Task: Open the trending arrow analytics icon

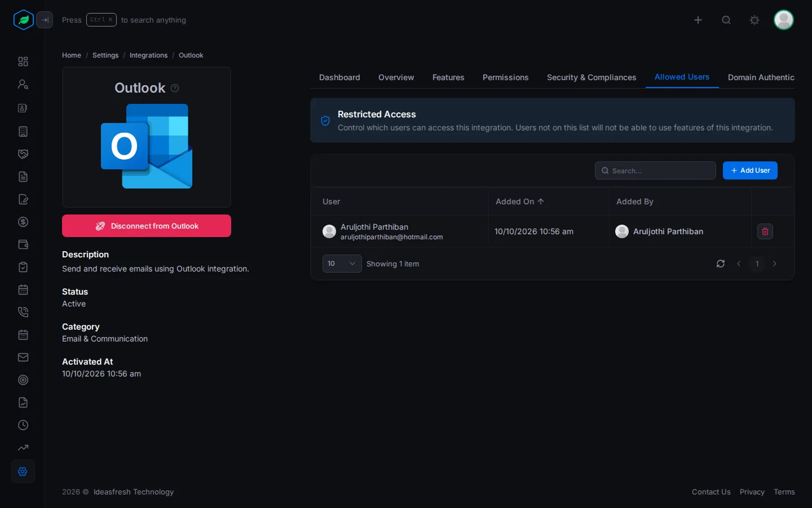Action: [x=23, y=448]
